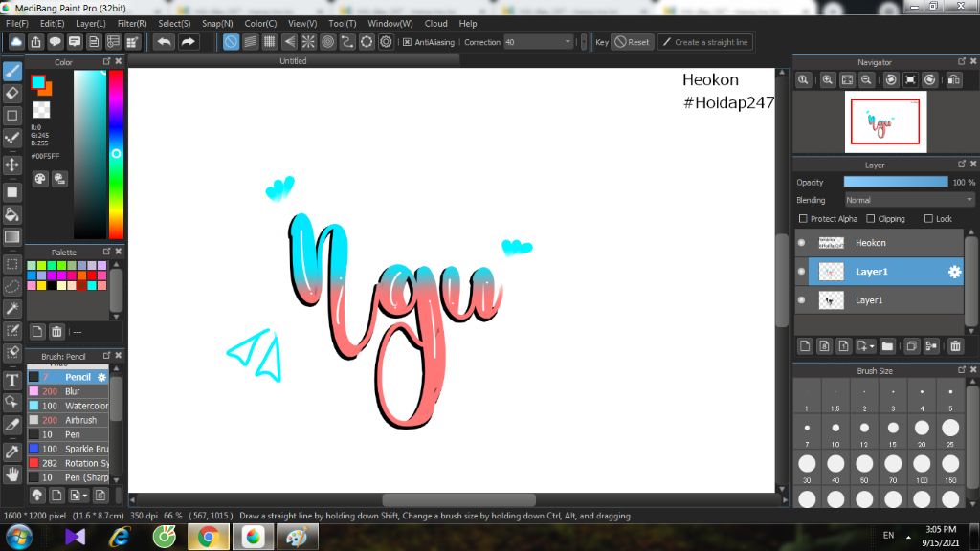
Task: Select the Magic Wand tool
Action: (x=11, y=308)
